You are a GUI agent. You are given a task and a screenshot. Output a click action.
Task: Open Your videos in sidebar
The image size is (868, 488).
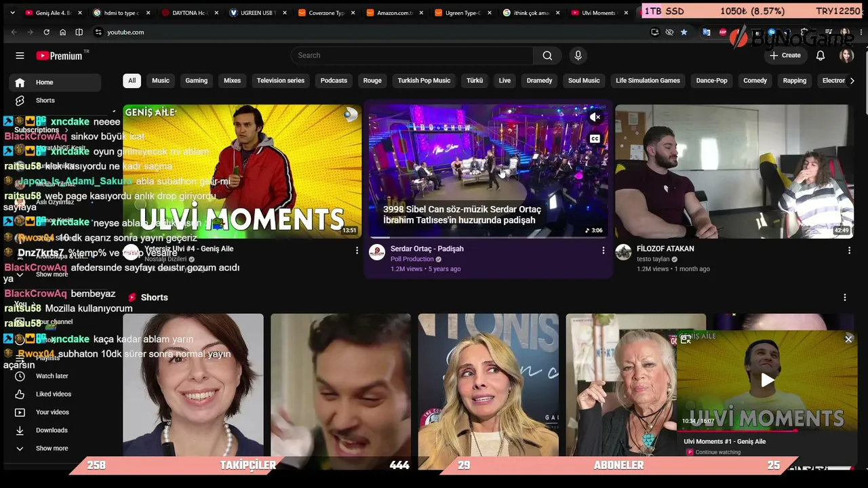pos(52,412)
